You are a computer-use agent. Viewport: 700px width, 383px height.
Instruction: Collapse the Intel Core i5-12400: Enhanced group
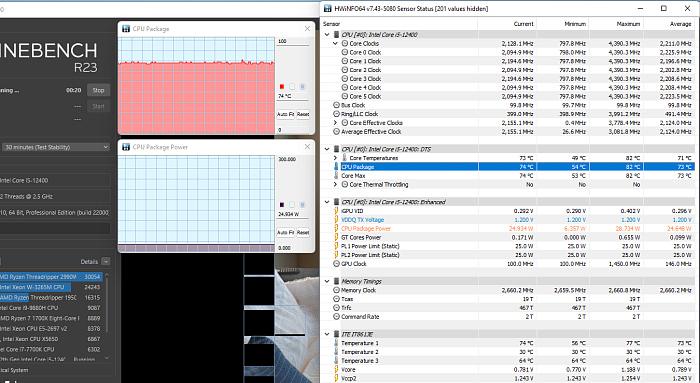click(327, 202)
